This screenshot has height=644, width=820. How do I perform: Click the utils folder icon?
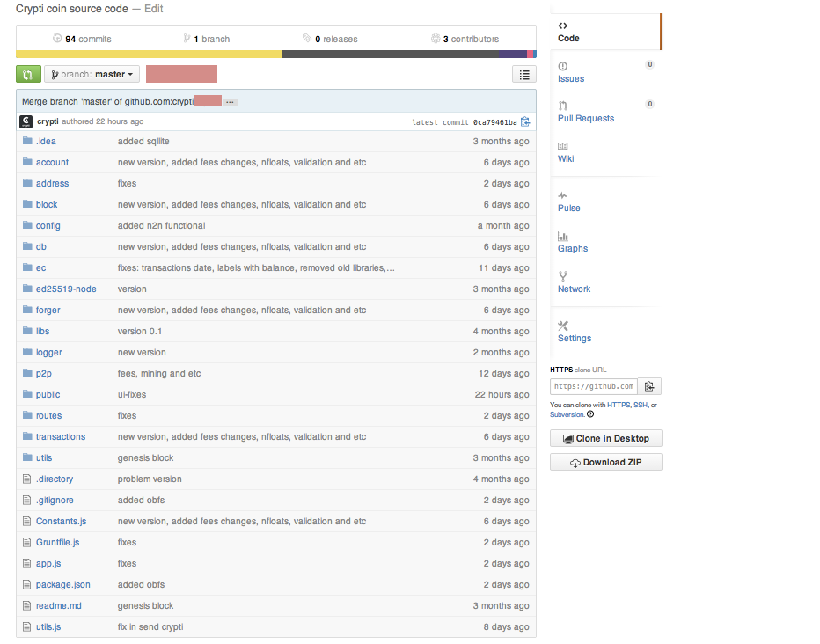tap(28, 457)
